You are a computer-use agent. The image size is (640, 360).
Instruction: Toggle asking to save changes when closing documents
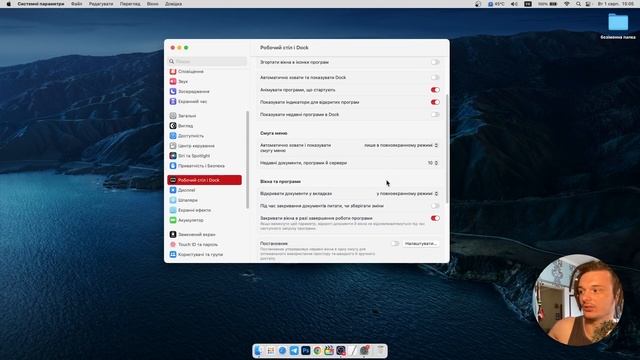(x=435, y=206)
